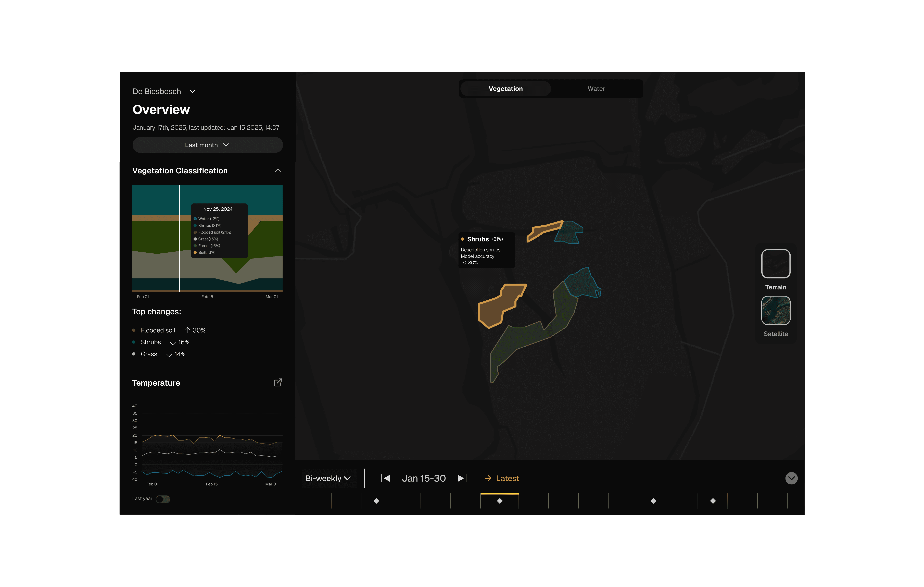The width and height of the screenshot is (924, 587).
Task: Collapse the Vegetation Classification section
Action: (278, 170)
